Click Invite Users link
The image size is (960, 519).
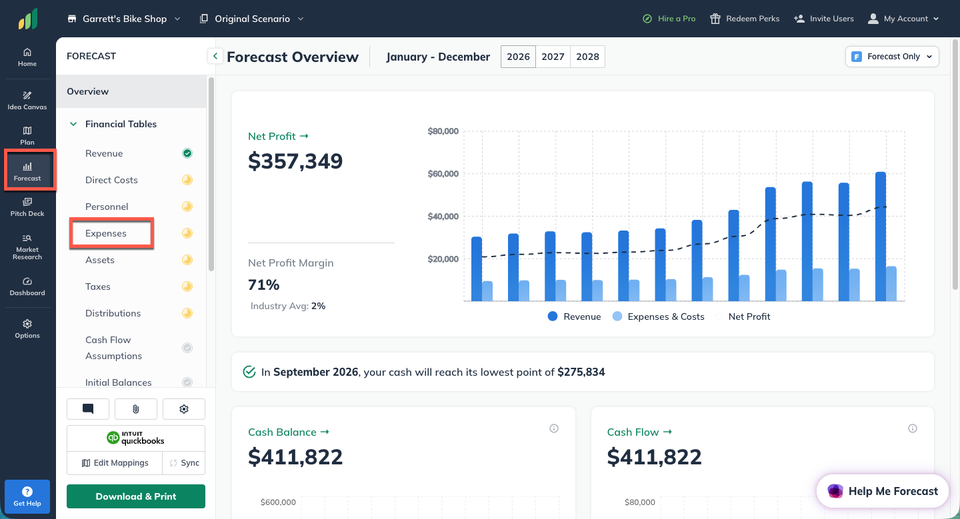click(823, 19)
